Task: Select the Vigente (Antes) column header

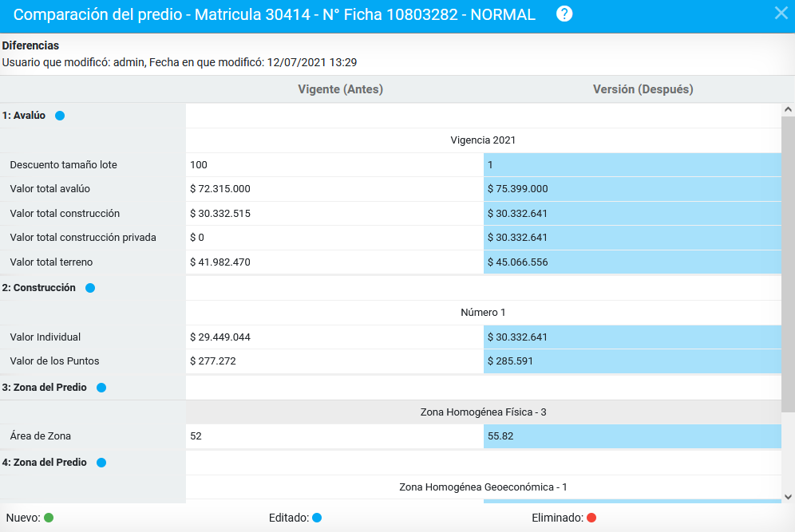Action: (x=340, y=89)
